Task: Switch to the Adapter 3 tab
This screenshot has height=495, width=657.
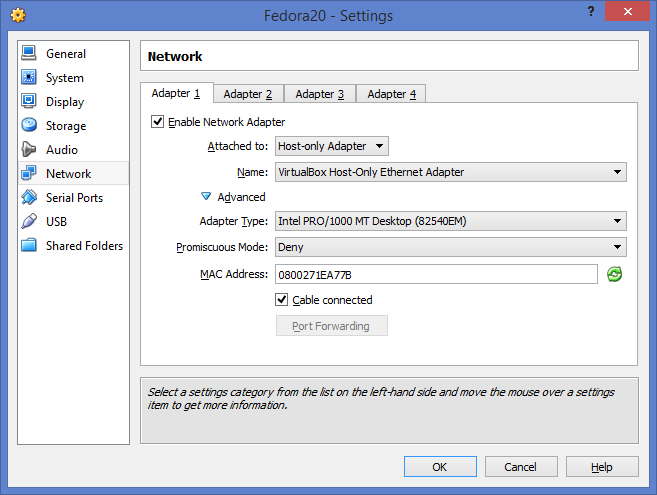Action: 320,94
